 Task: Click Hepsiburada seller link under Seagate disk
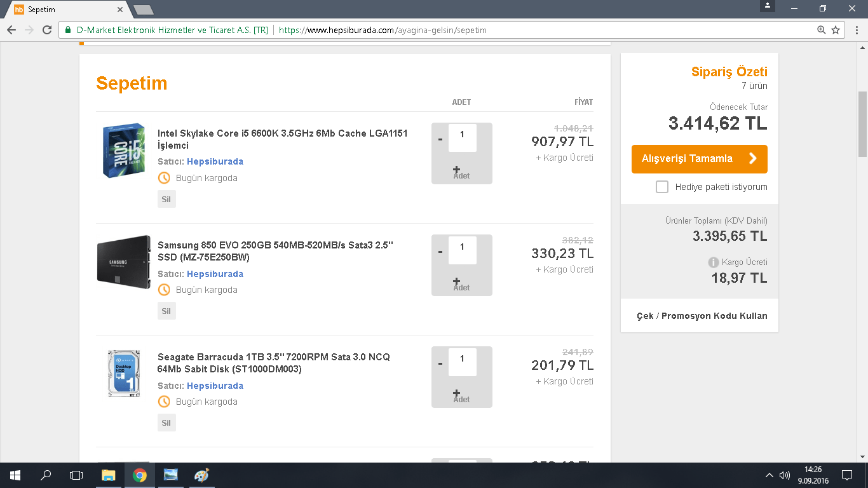(x=215, y=386)
